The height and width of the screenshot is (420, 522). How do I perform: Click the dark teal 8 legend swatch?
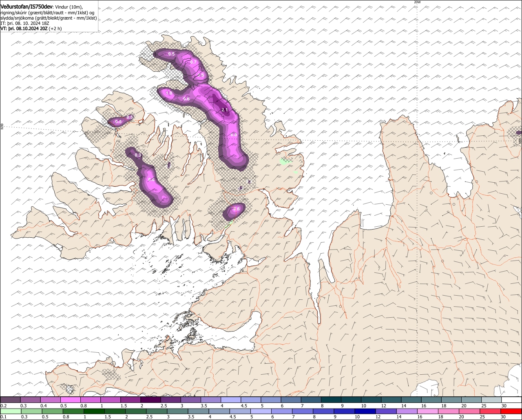click(x=331, y=400)
